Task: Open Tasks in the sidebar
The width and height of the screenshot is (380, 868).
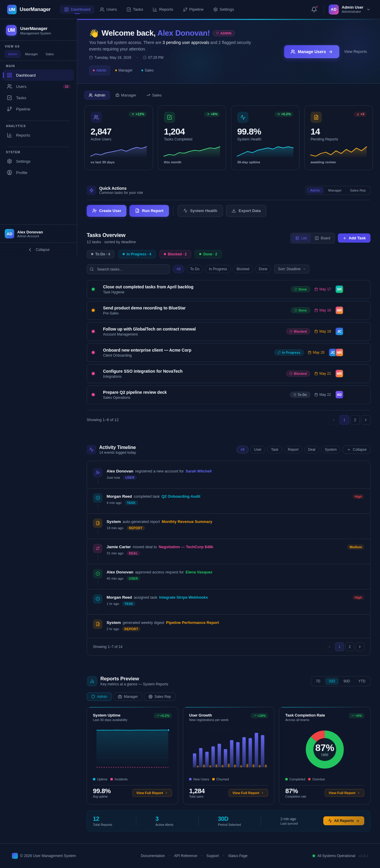Action: [38, 98]
